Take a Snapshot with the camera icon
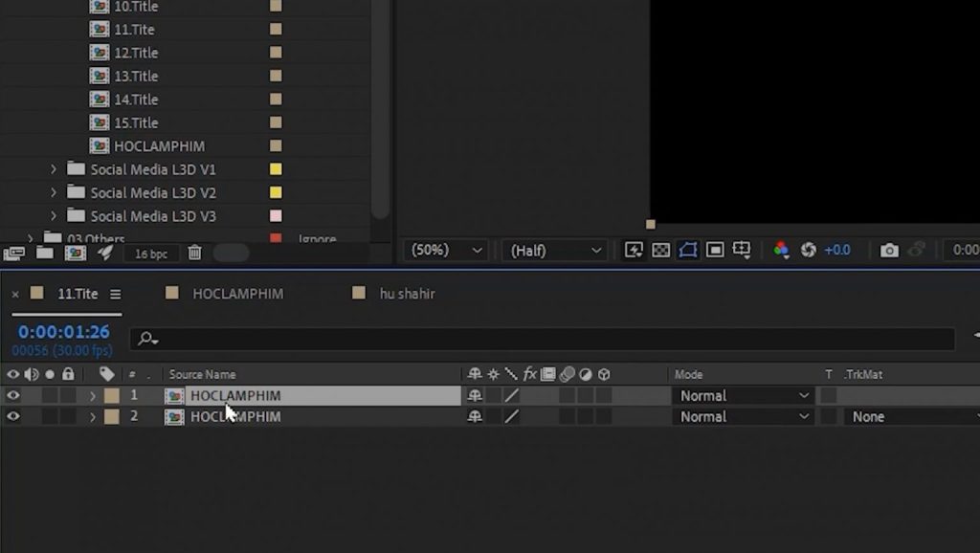 (889, 250)
